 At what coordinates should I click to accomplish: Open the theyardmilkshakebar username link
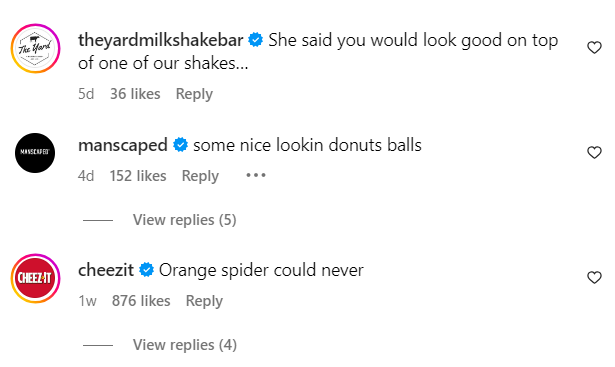[160, 40]
